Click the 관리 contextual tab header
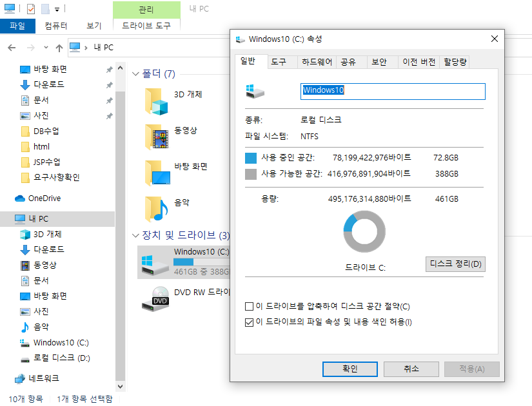 tap(146, 10)
